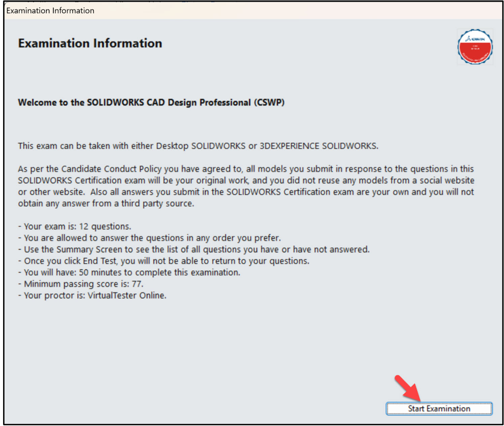Click the 3DEXPERIENCE logo inside the badge
Screen dimensions: 504x426
pyautogui.click(x=474, y=38)
